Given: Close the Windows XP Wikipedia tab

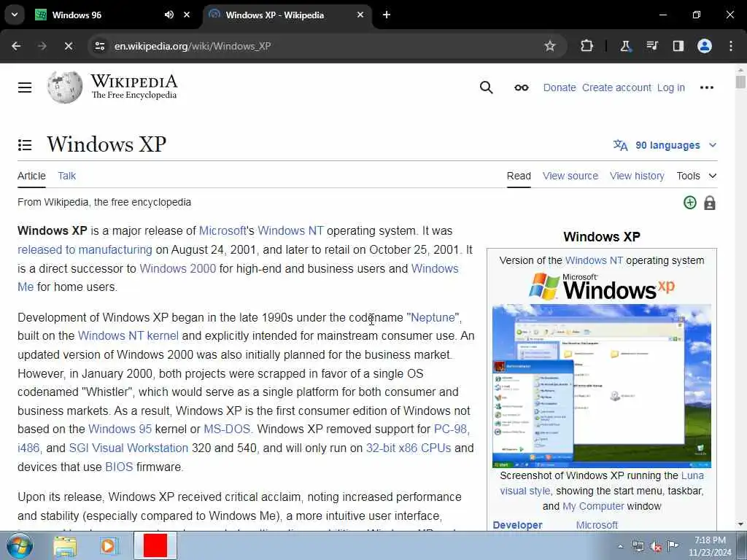Looking at the screenshot, I should (360, 15).
